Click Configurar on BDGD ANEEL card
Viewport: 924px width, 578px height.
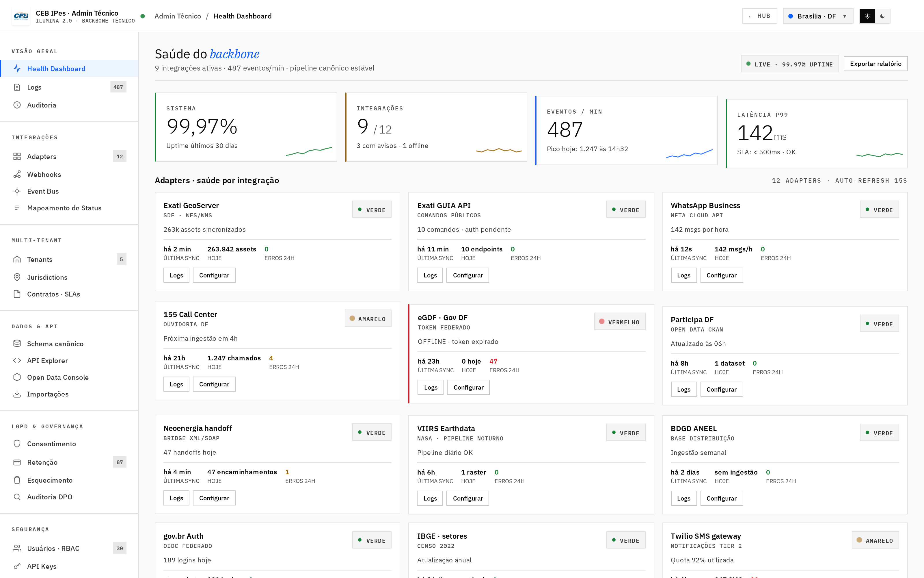click(x=721, y=499)
